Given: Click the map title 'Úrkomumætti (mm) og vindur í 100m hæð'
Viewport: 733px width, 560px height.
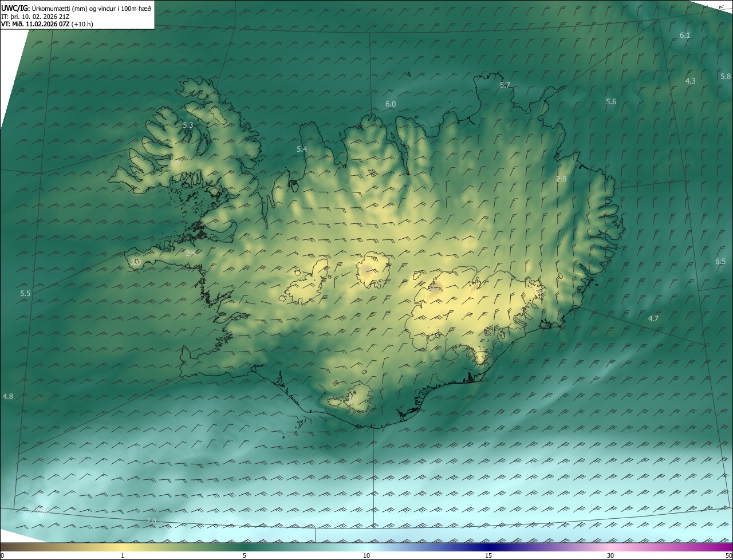Looking at the screenshot, I should 91,8.
